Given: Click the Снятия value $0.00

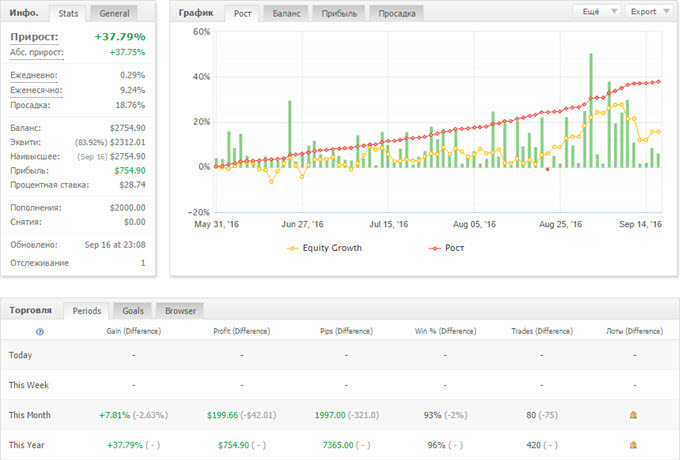Looking at the screenshot, I should [134, 222].
